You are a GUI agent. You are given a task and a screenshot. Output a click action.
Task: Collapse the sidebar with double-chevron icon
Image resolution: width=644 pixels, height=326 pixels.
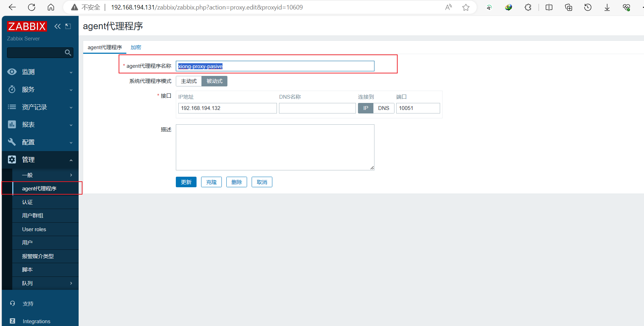(58, 26)
